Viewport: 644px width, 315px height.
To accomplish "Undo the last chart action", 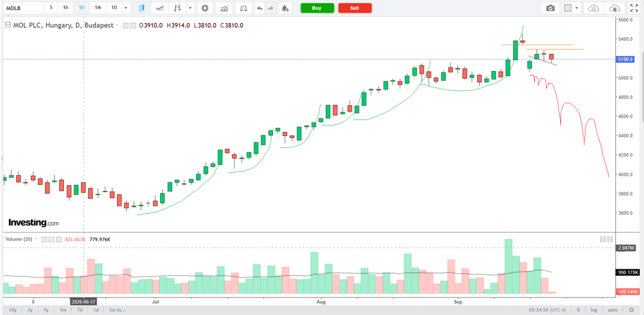I will pos(260,8).
